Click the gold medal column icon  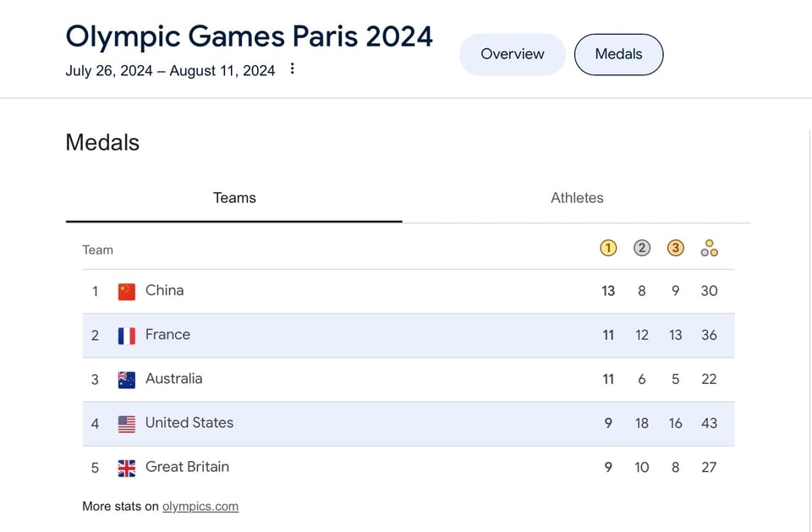pos(608,248)
